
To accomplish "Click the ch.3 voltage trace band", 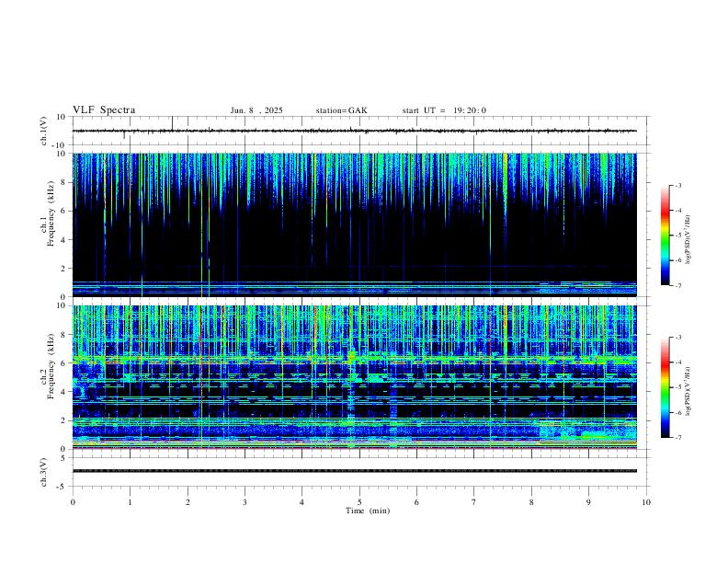I will click(354, 471).
